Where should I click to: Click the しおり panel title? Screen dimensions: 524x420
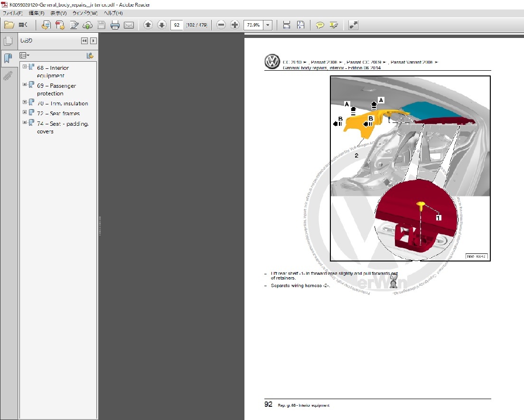[26, 40]
